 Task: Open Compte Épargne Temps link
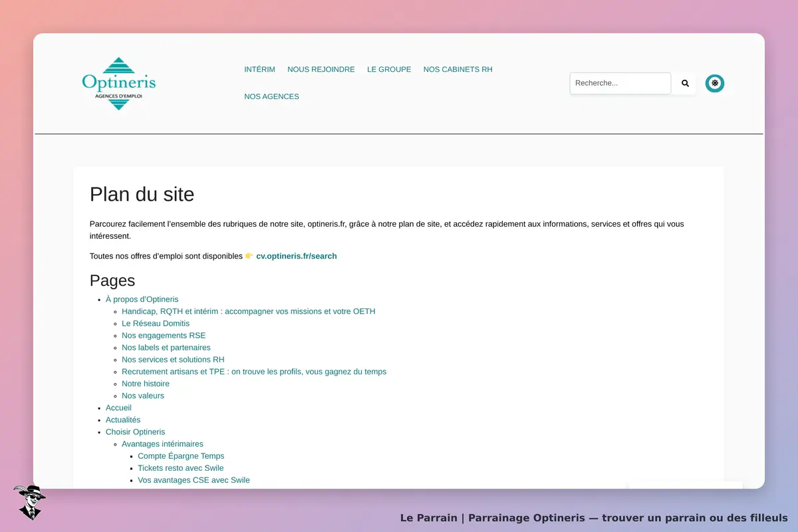[181, 456]
